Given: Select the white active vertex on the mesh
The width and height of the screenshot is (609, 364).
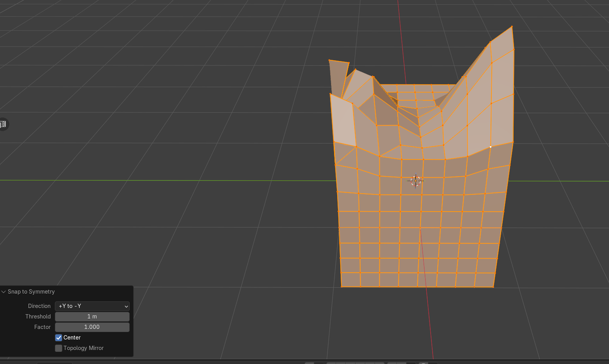Looking at the screenshot, I should tap(491, 147).
